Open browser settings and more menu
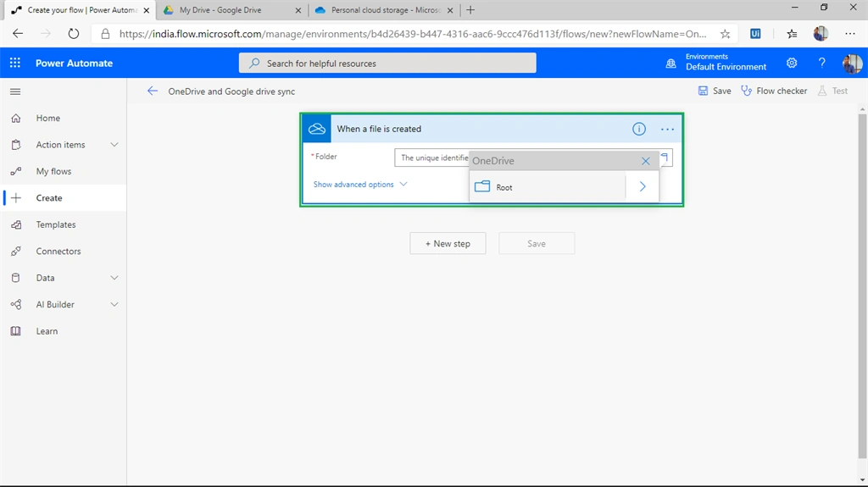This screenshot has height=487, width=868. 849,34
